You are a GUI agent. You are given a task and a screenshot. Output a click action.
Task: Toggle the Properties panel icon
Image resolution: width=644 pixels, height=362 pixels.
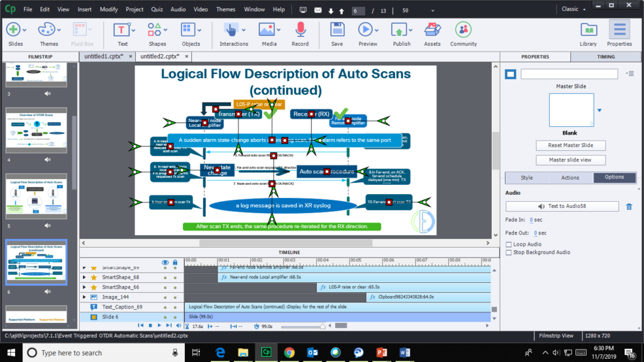tap(619, 30)
